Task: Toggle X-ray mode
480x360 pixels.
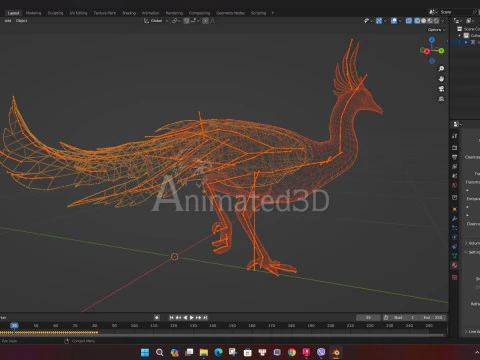Action: [409, 21]
